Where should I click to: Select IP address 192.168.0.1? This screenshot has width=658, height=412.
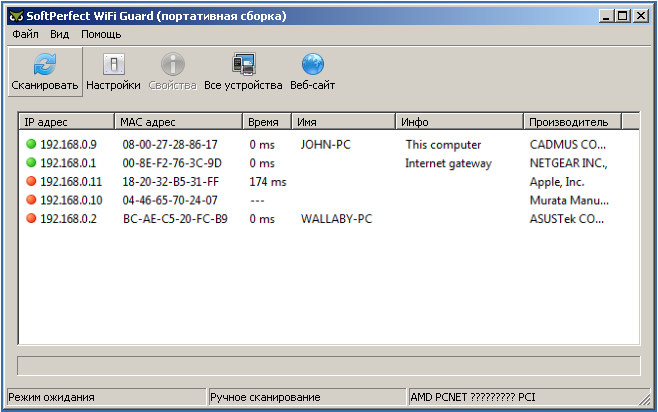(68, 163)
